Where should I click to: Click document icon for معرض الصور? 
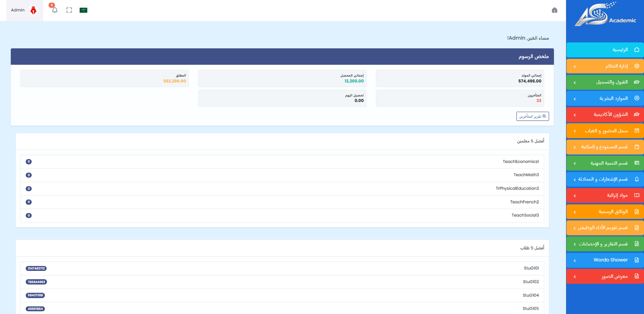coord(637,276)
